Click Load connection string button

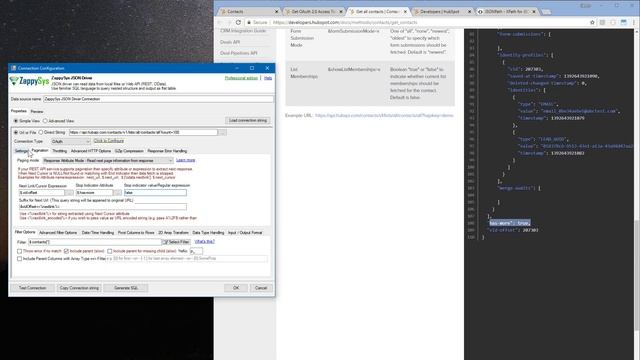point(248,120)
